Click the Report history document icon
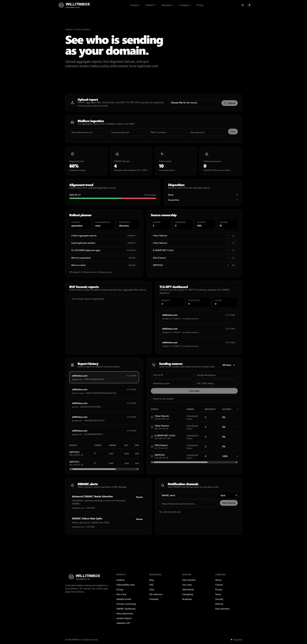 (x=72, y=365)
